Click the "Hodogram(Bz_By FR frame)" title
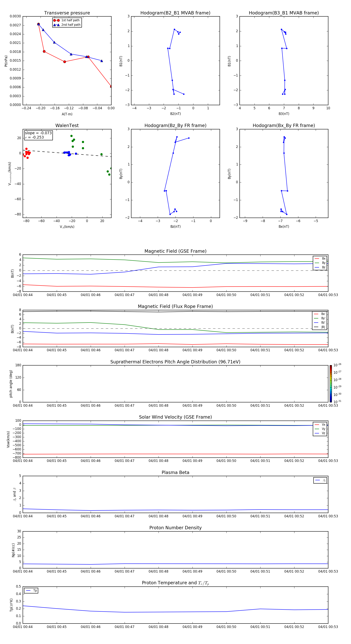 click(x=175, y=125)
